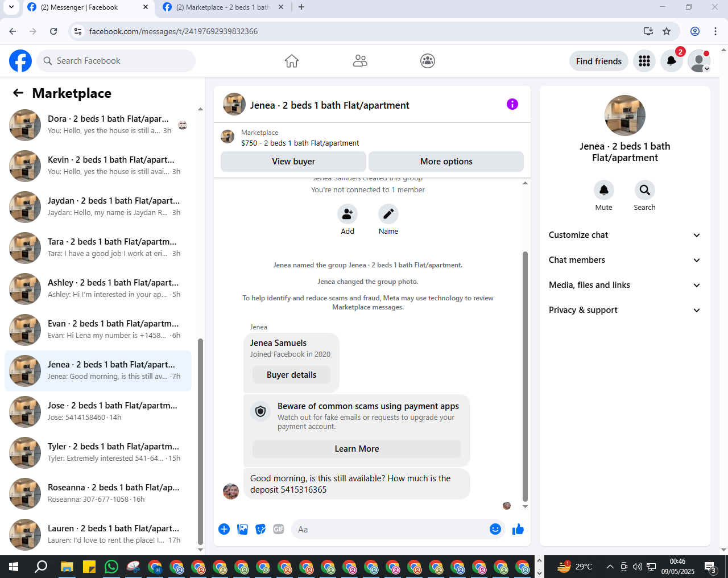Click the conversation list scrollbar
The width and height of the screenshot is (728, 578).
200,441
